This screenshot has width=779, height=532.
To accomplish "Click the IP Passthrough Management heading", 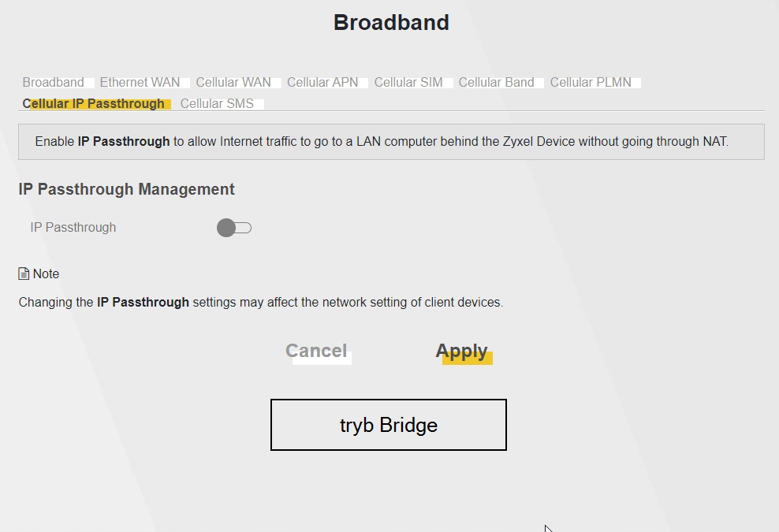I will tap(126, 190).
